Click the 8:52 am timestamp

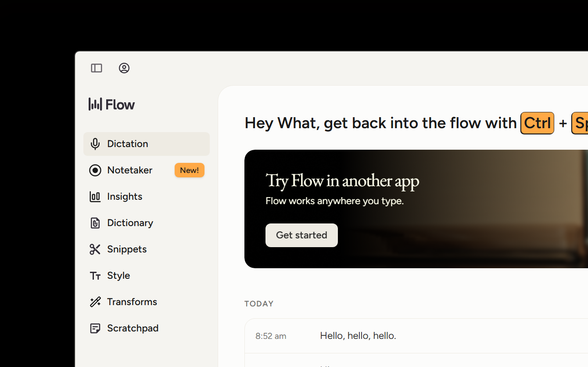point(271,336)
